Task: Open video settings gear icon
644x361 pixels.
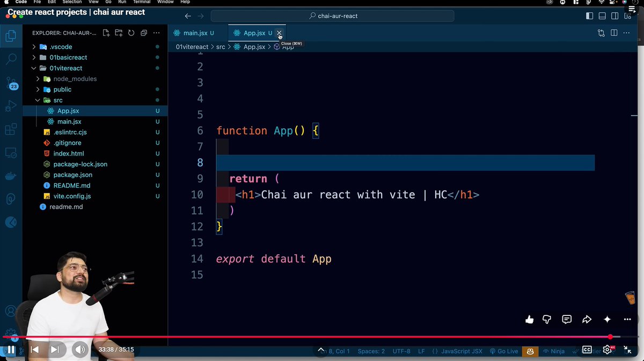Action: [607, 350]
